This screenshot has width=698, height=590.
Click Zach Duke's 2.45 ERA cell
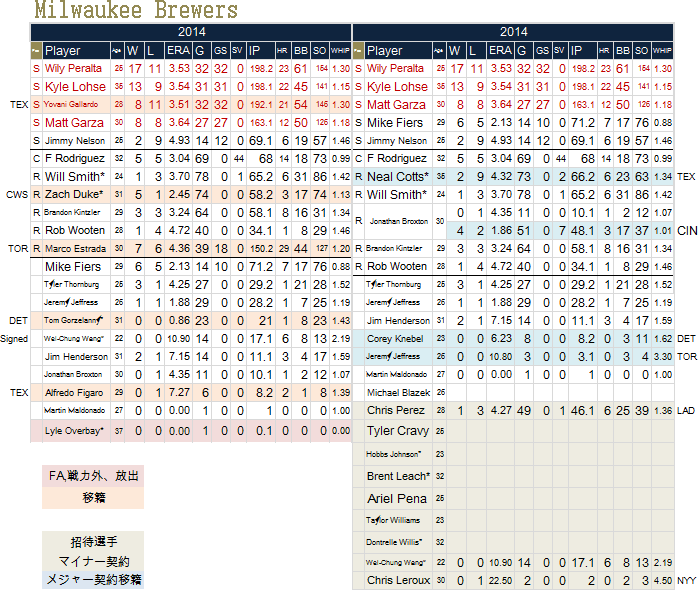click(x=179, y=195)
